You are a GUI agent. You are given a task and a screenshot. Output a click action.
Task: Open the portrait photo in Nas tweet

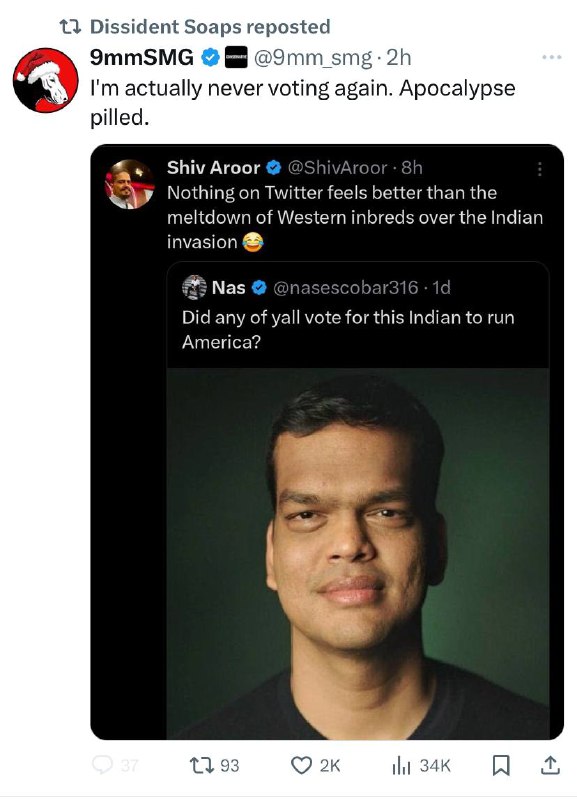[358, 553]
